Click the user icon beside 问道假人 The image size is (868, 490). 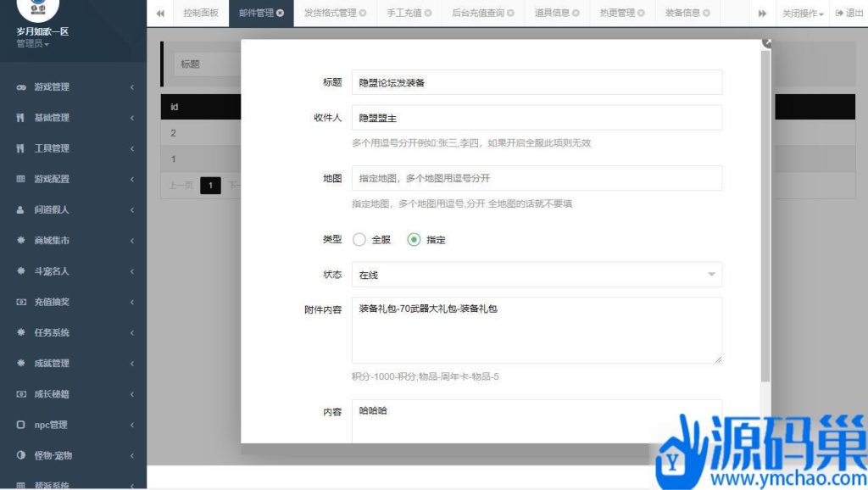20,210
